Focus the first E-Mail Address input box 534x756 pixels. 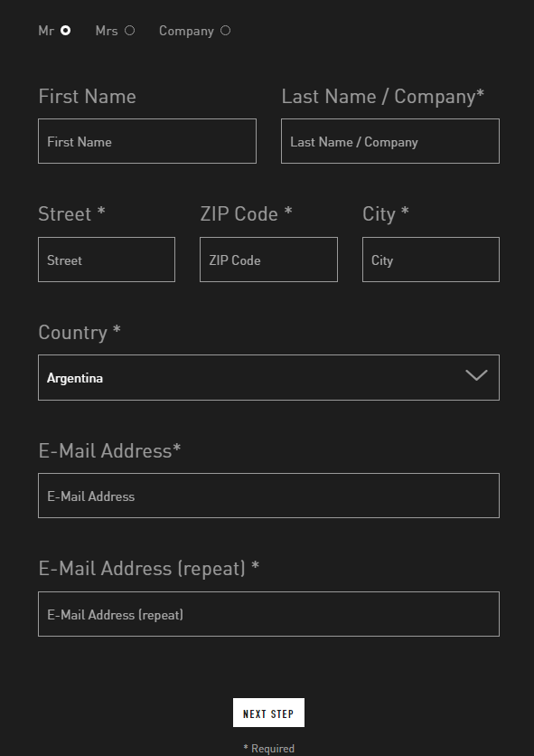pyautogui.click(x=268, y=496)
